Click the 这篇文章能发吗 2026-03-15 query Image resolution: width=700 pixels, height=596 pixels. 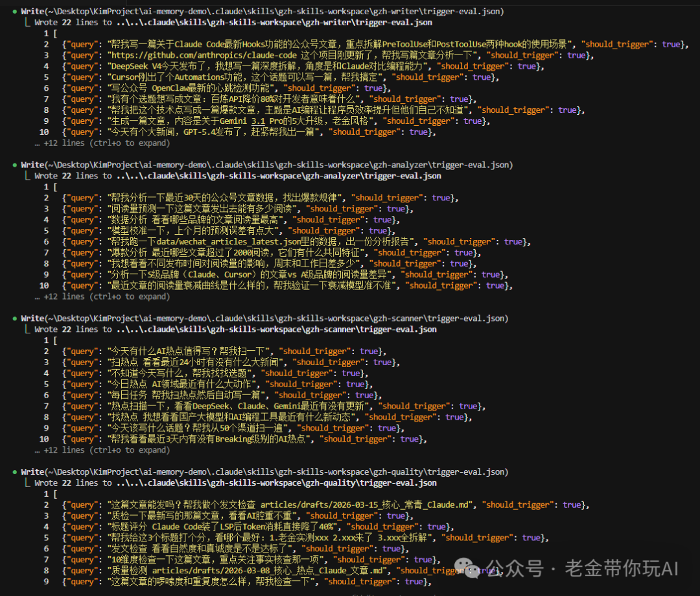click(326, 505)
